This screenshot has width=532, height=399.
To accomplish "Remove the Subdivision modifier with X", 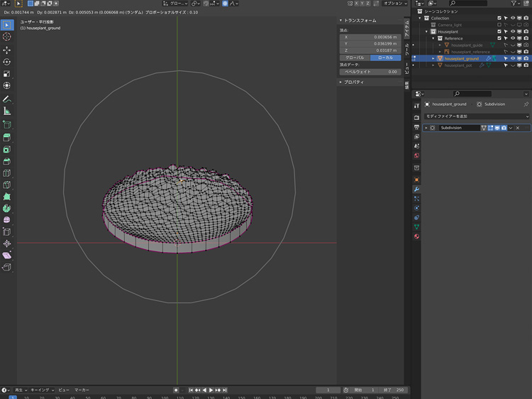I will 518,128.
